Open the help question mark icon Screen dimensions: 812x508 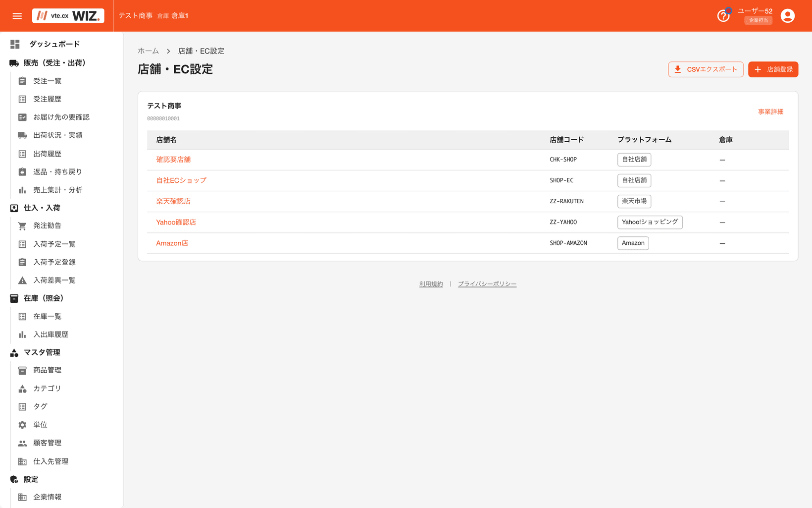pos(723,16)
